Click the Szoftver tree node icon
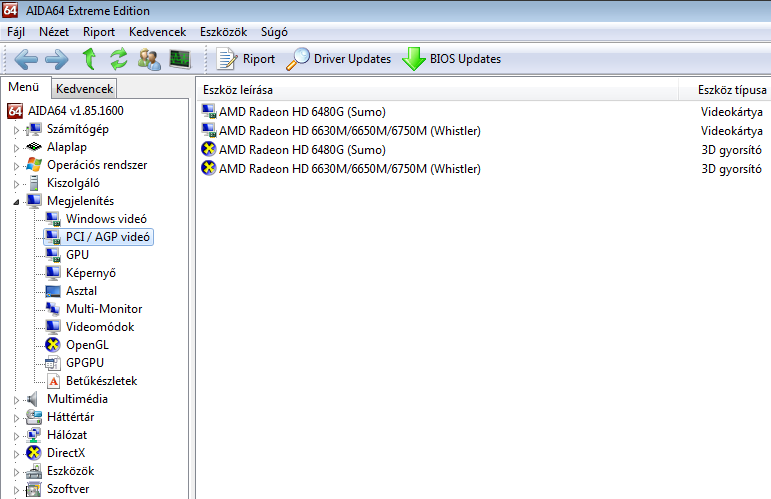 click(34, 489)
